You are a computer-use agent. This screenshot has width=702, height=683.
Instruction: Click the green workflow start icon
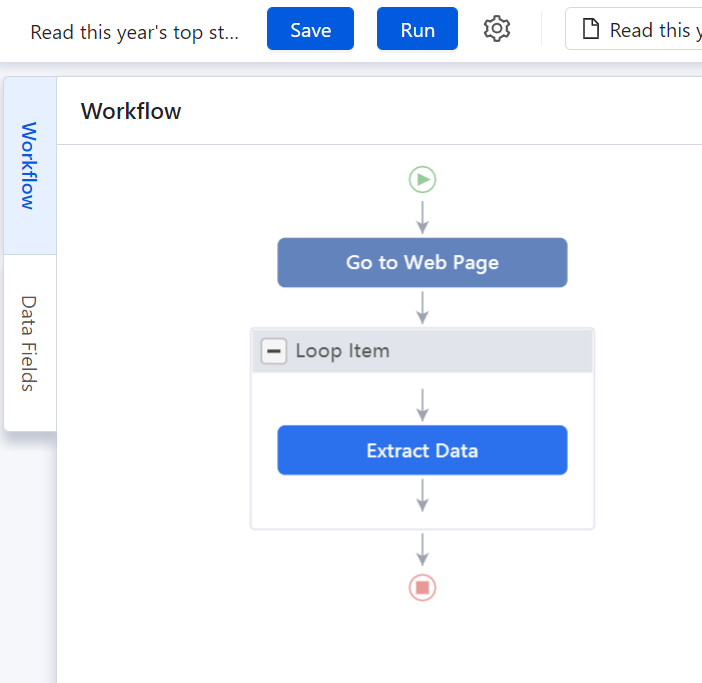422,179
